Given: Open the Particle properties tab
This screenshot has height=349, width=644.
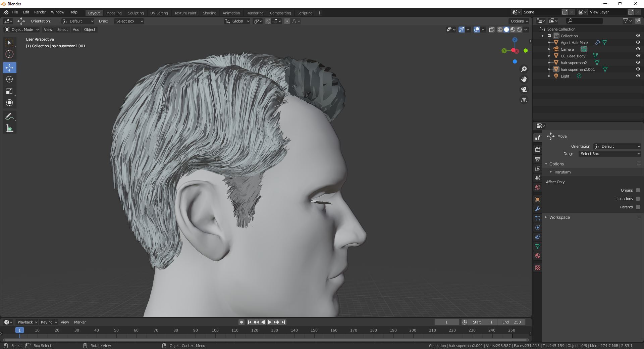Looking at the screenshot, I should coord(538,218).
